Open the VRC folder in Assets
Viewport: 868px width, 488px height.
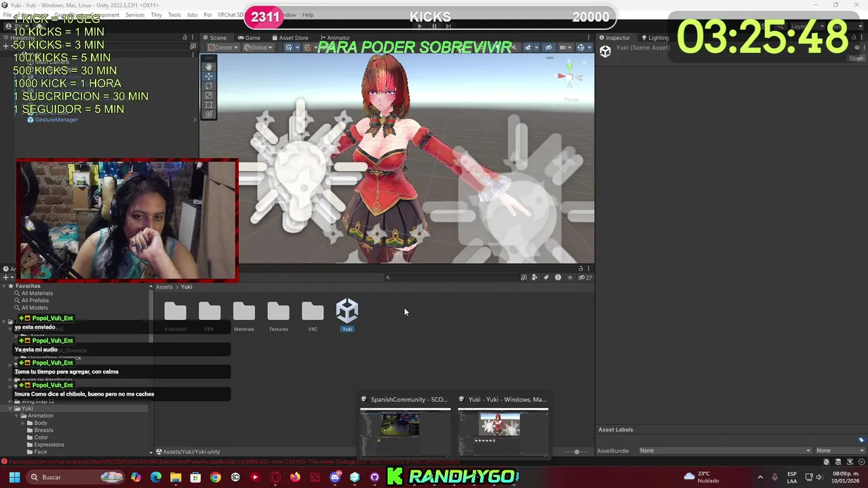click(313, 314)
